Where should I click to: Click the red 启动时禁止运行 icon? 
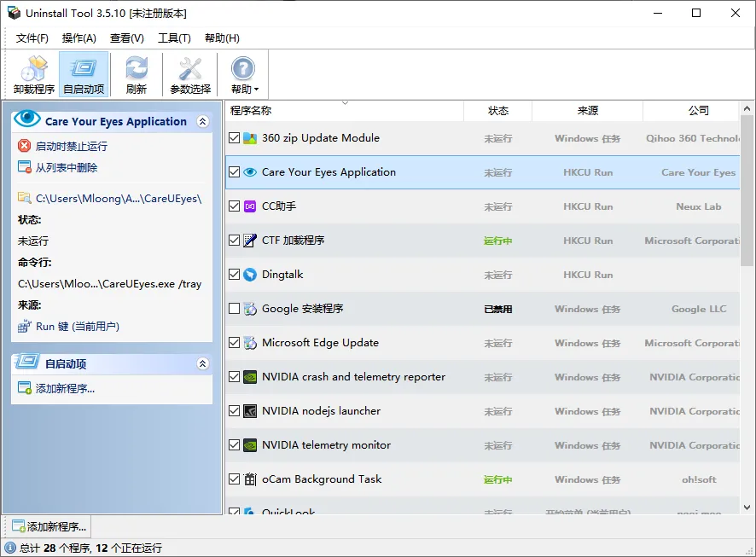(x=24, y=146)
